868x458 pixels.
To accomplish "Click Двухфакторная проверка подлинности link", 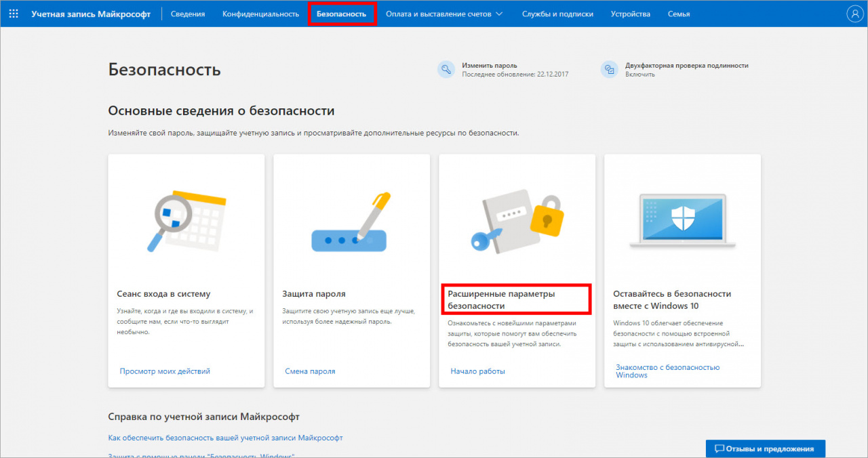I will click(x=687, y=65).
